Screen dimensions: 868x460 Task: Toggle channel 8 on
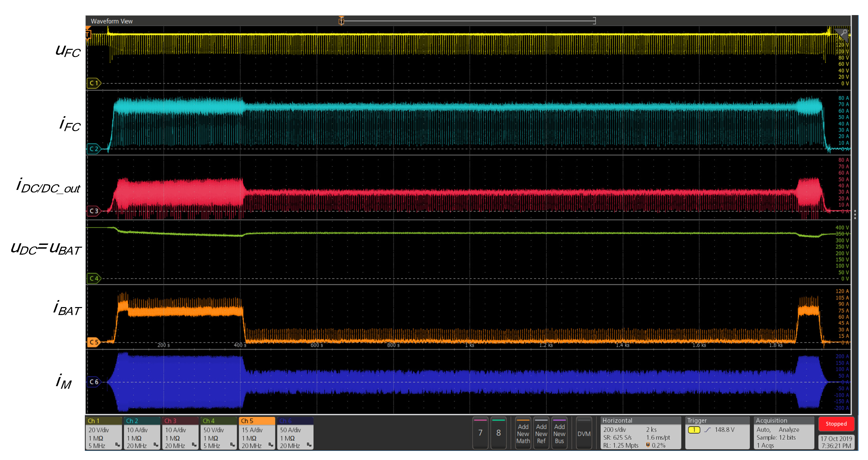coord(498,433)
